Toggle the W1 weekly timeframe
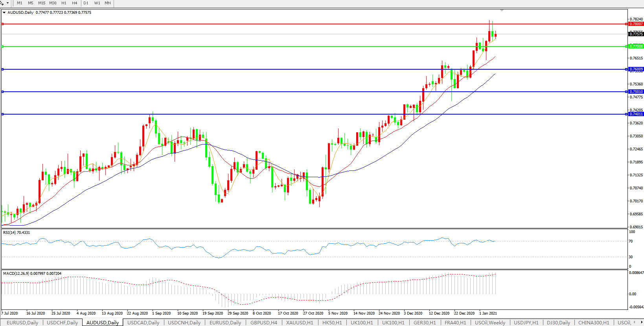 (x=97, y=3)
